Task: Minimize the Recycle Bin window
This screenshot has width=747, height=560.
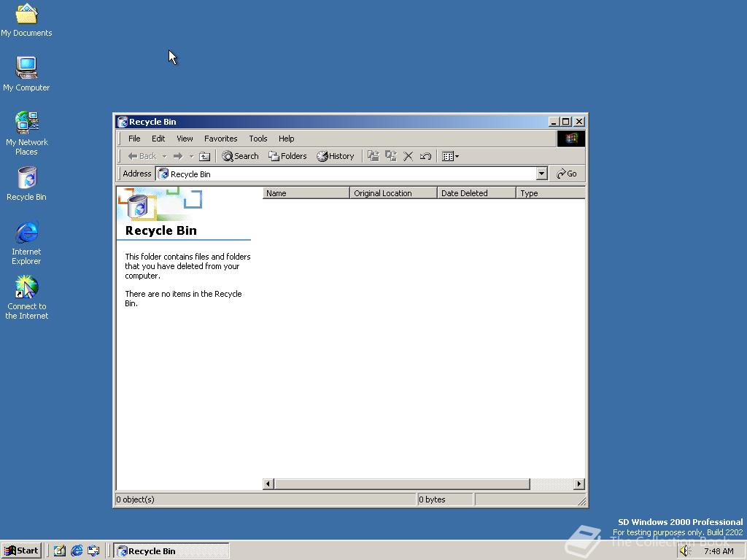Action: point(553,122)
